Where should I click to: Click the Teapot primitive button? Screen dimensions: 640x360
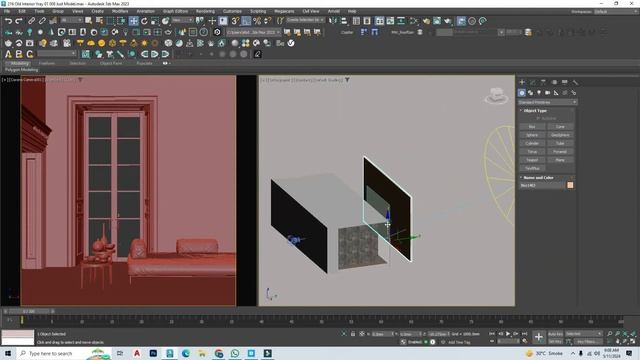(532, 160)
